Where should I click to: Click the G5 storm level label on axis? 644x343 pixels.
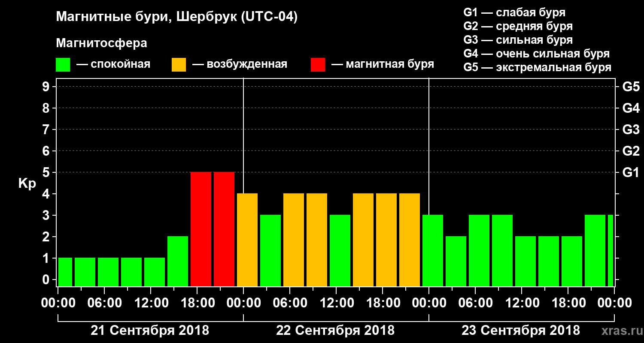[x=631, y=87]
